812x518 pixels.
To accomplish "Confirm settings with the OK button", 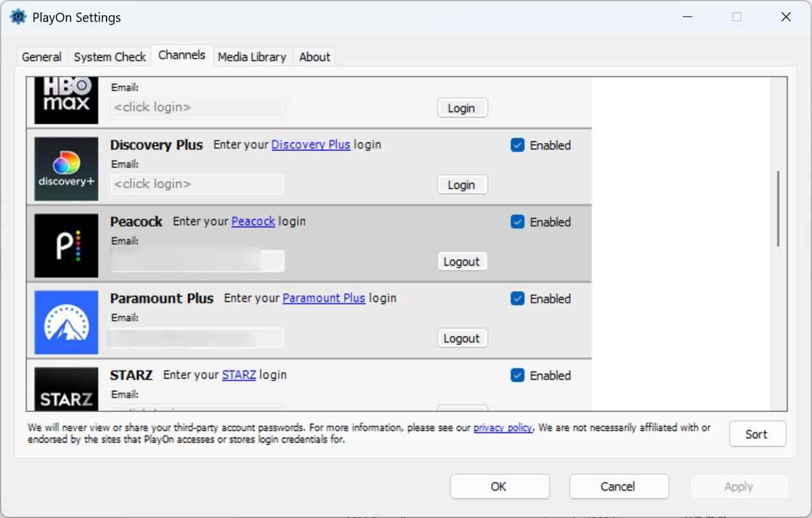I will (x=499, y=486).
